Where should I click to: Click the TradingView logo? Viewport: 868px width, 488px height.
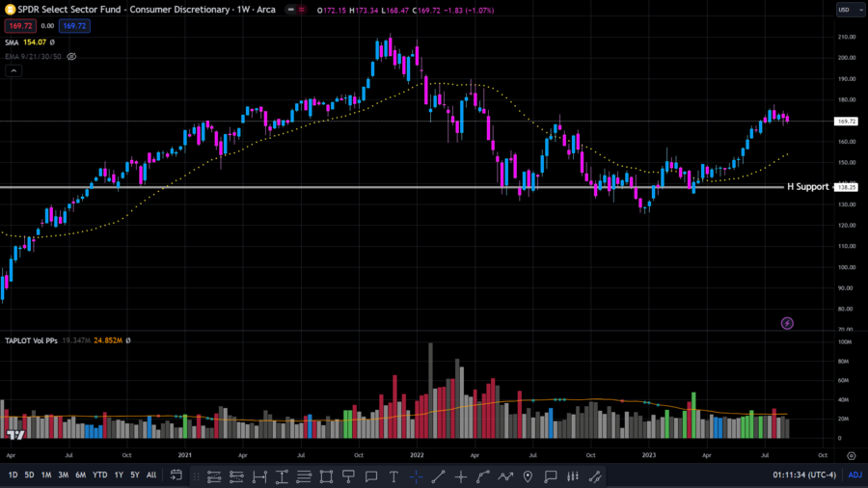point(15,435)
